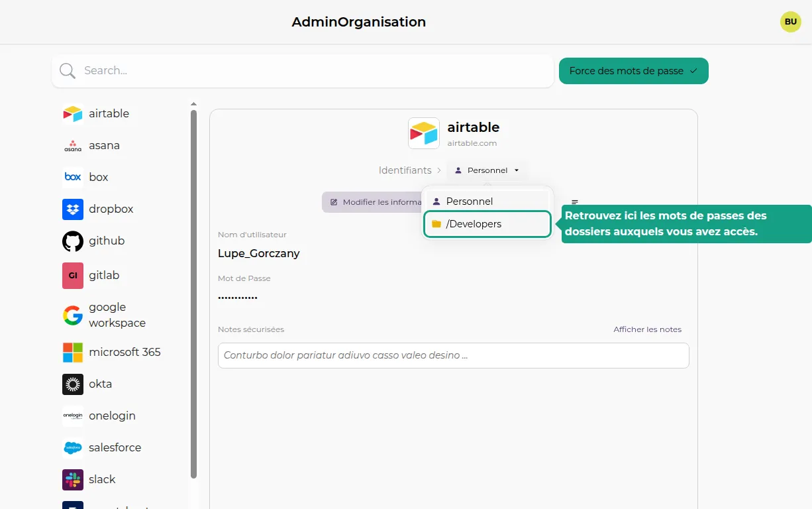Viewport: 812px width, 509px height.
Task: Select the dropbox icon in sidebar
Action: coord(73,209)
